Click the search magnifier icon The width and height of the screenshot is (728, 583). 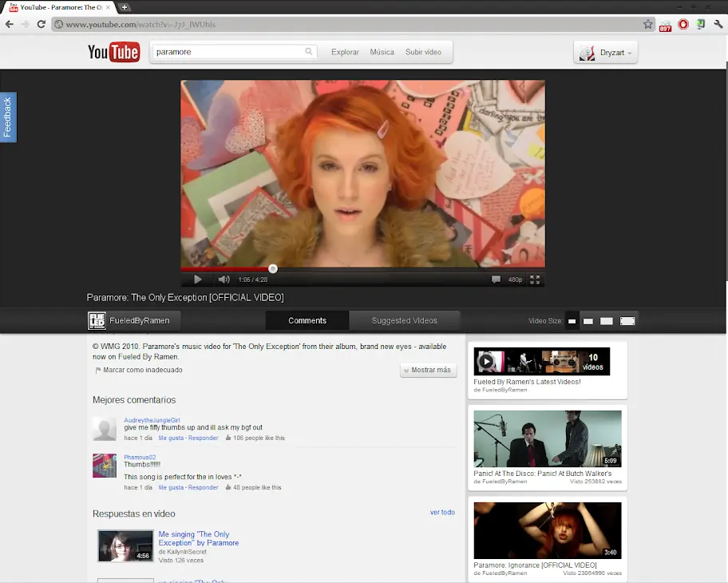click(x=309, y=52)
